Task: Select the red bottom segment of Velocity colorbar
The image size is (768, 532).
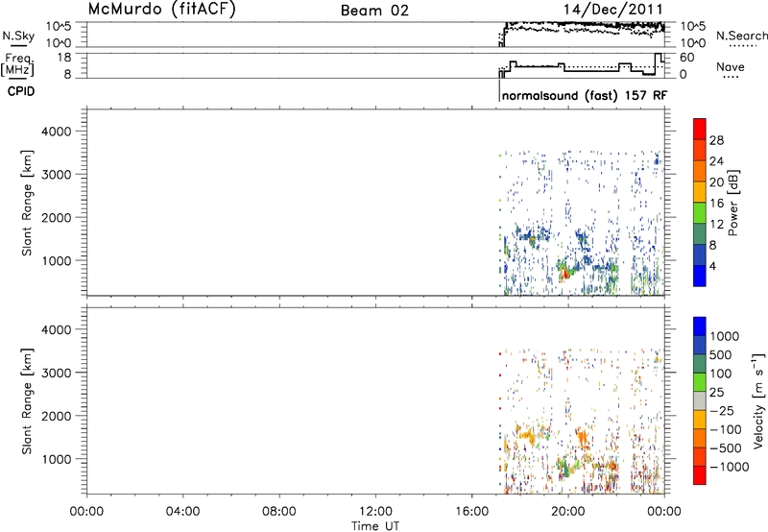Action: (x=700, y=475)
